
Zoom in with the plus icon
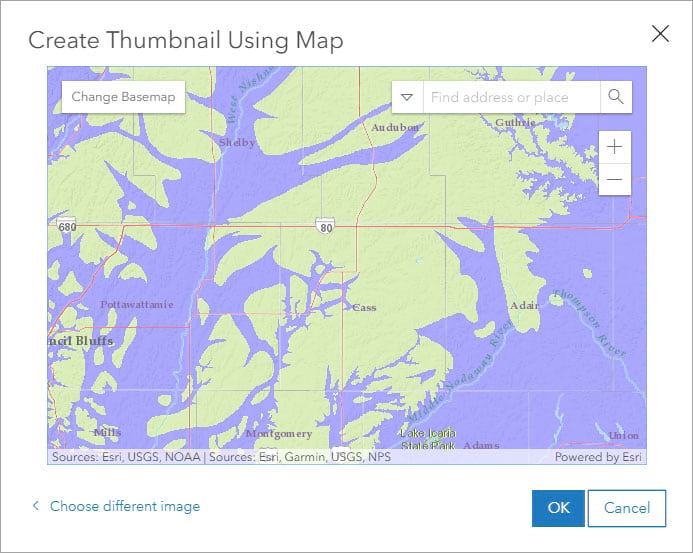click(614, 147)
